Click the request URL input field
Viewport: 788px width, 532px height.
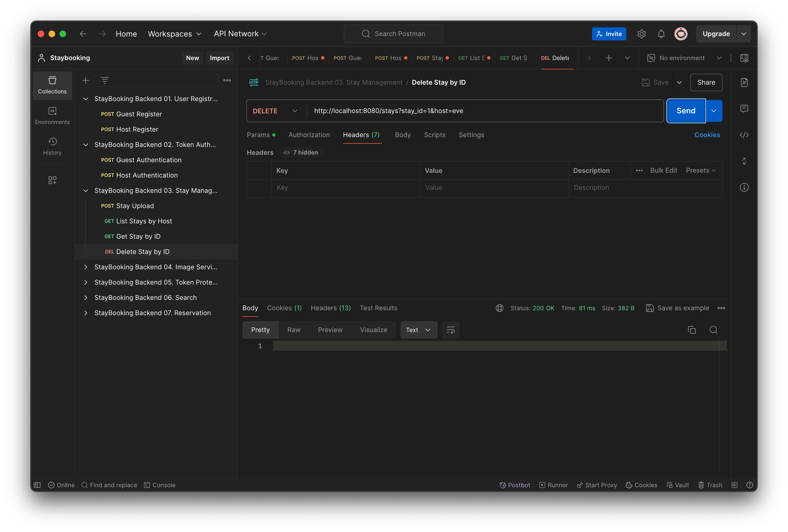[x=475, y=111]
